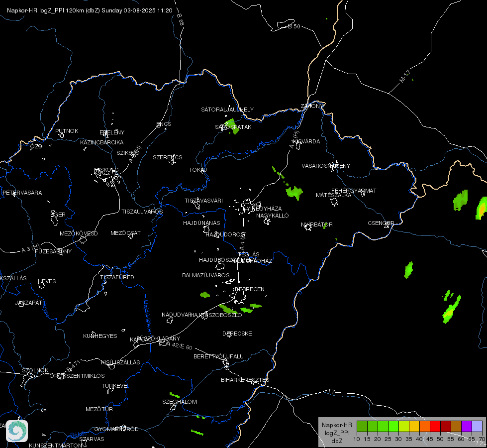Image resolution: width=487 pixels, height=448 pixels.
Task: Click the MEZŐTÚR city label
Action: point(99,409)
